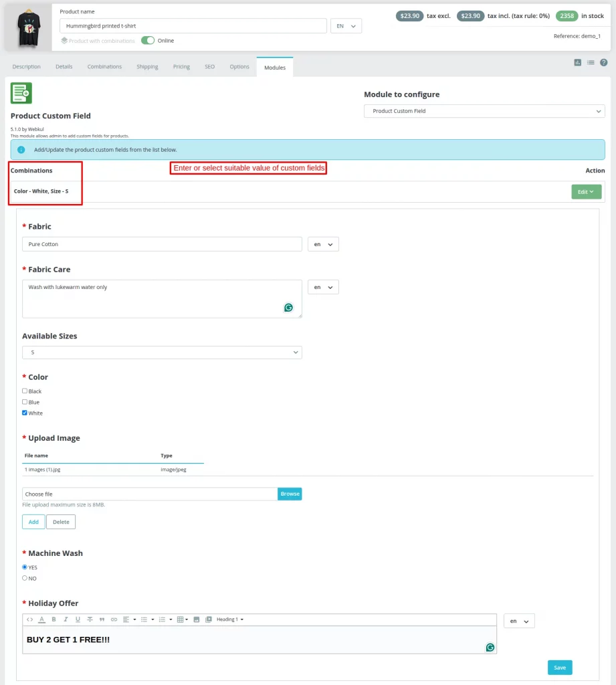The width and height of the screenshot is (616, 685).
Task: Switch to the Pricing tab
Action: point(181,66)
